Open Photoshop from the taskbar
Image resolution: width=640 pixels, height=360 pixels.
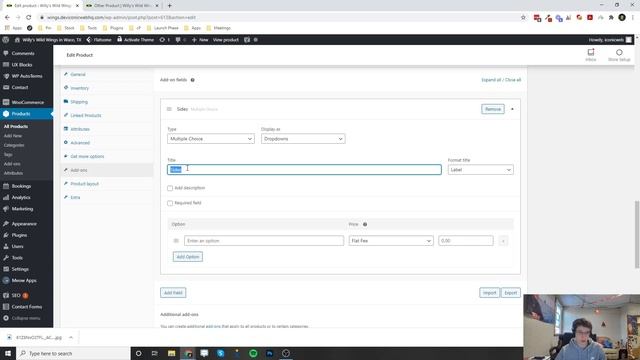click(269, 353)
